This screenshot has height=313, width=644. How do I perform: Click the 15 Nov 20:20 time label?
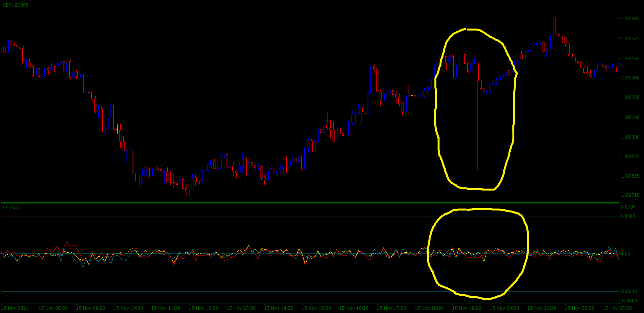pyautogui.click(x=504, y=308)
